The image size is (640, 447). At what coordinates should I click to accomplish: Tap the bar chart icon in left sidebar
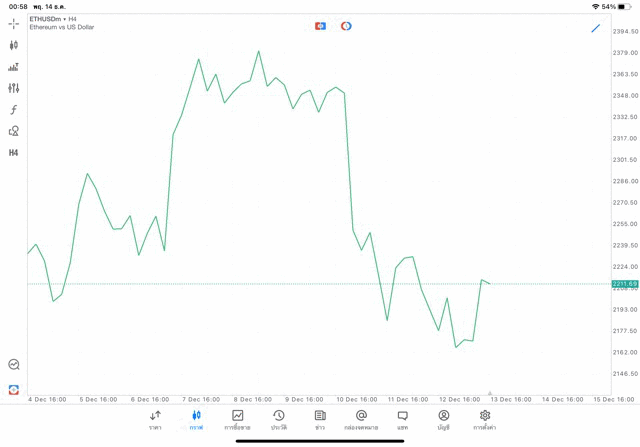click(x=13, y=67)
